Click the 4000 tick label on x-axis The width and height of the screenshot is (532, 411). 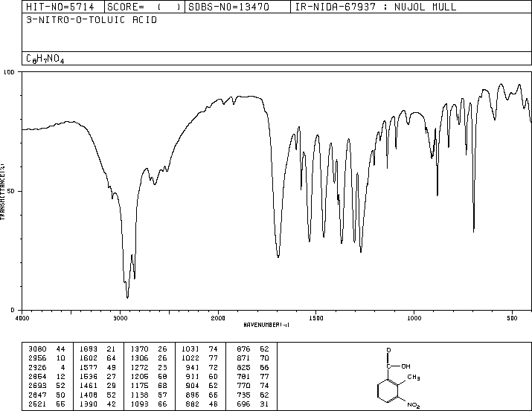click(x=22, y=318)
